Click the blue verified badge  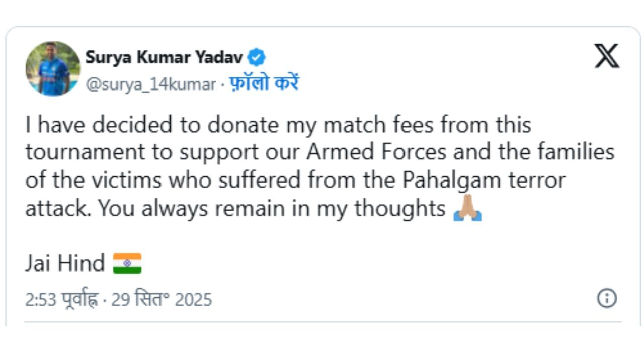tap(257, 58)
